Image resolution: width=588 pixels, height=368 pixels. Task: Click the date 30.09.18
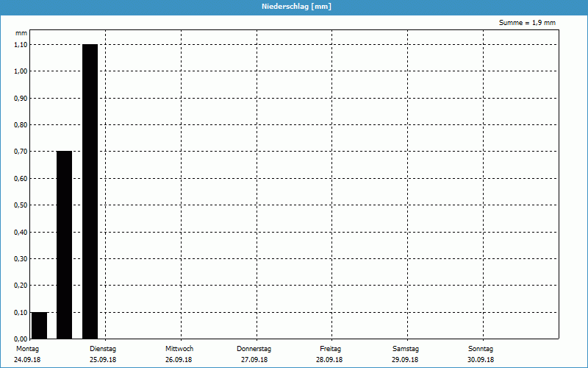481,360
